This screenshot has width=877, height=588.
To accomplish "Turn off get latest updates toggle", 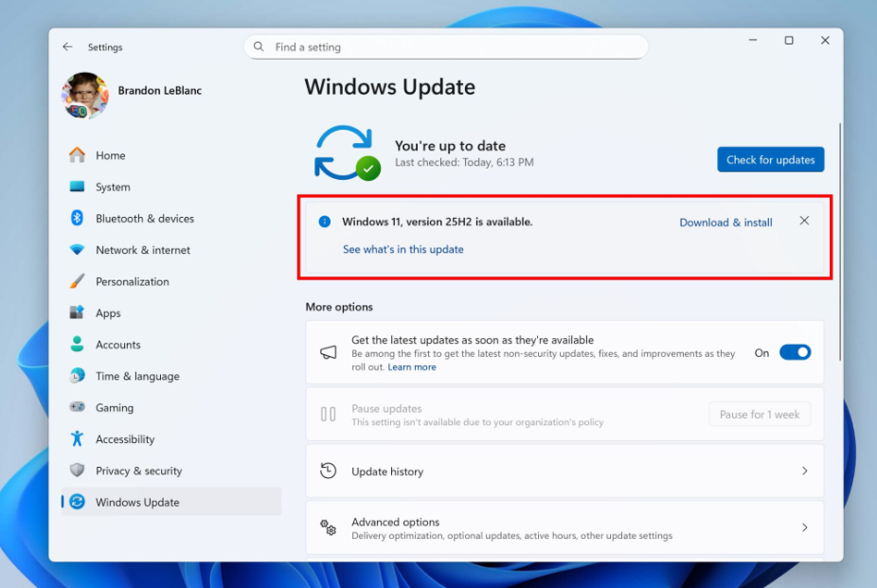I will (x=795, y=352).
